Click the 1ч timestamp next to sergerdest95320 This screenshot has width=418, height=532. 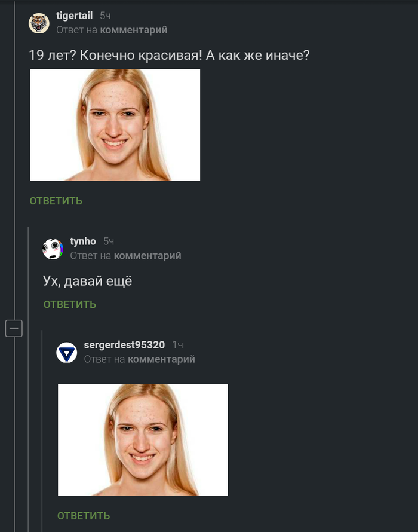177,345
